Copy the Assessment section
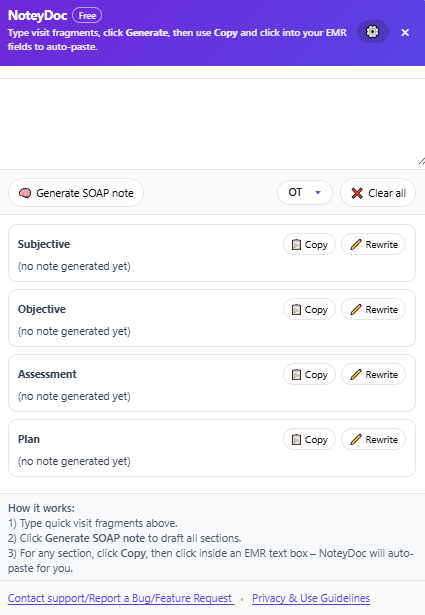 click(x=309, y=375)
